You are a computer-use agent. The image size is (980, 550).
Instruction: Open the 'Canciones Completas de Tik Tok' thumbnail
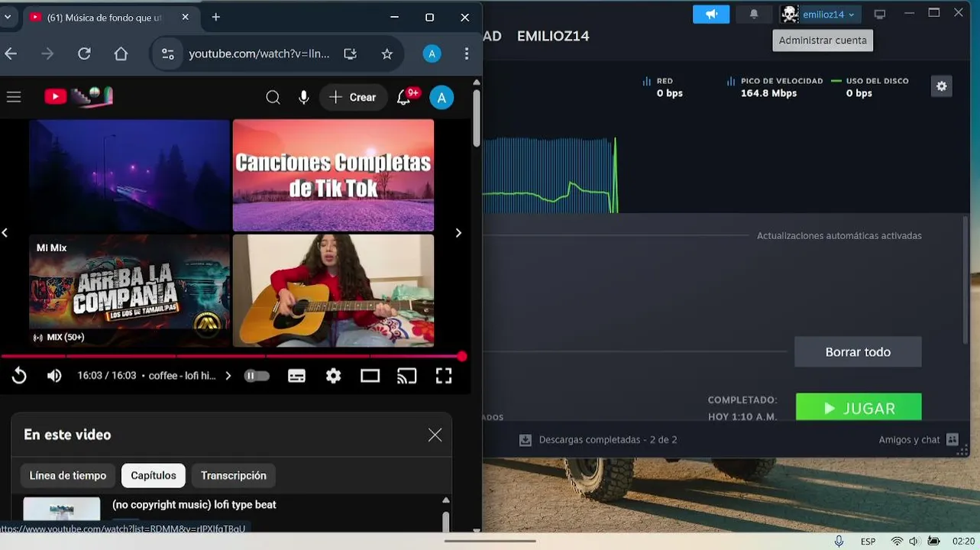click(333, 175)
